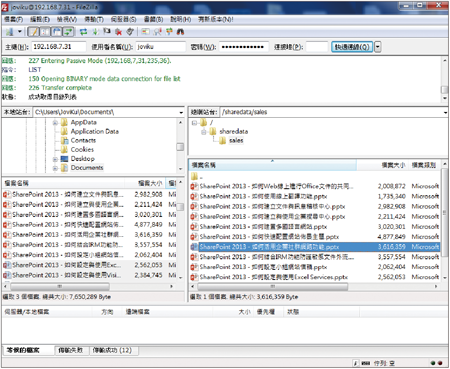
Task: Collapse the remote root / node
Action: click(x=194, y=123)
